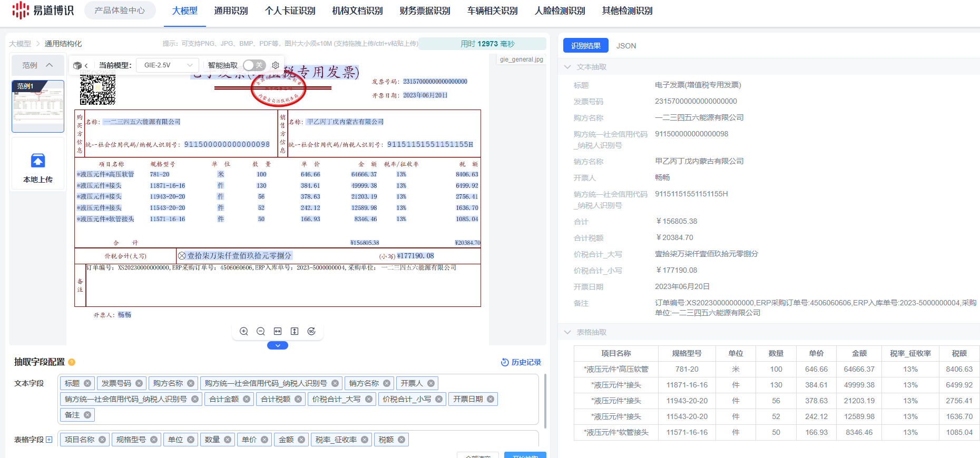Image resolution: width=980 pixels, height=458 pixels.
Task: Collapse the 文本抽取 results section
Action: pos(567,67)
